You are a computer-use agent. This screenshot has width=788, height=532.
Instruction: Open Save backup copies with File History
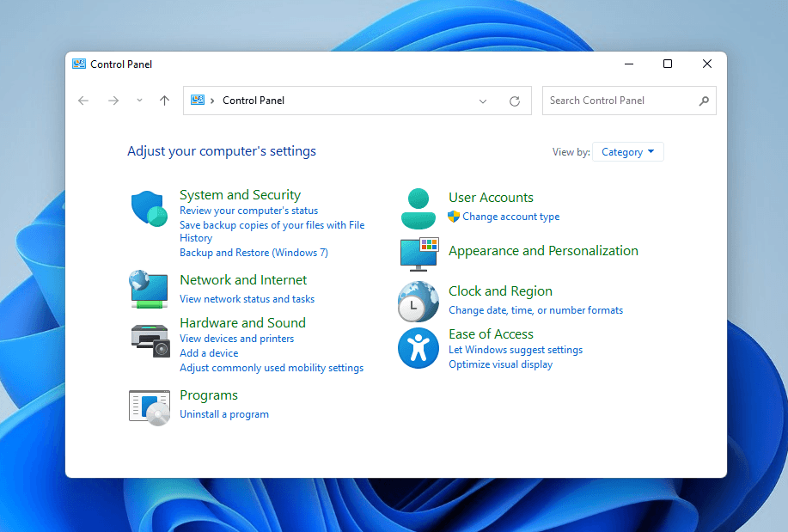272,231
